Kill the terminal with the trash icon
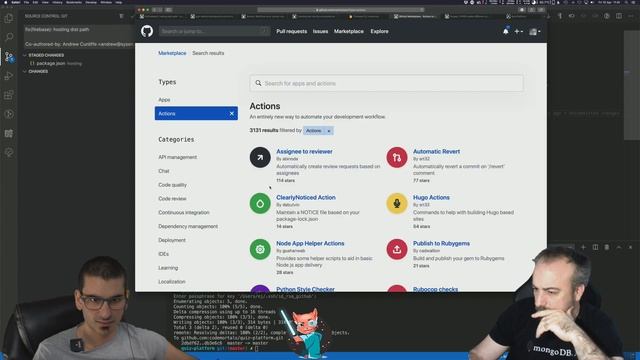This screenshot has width=640, height=360. click(607, 247)
